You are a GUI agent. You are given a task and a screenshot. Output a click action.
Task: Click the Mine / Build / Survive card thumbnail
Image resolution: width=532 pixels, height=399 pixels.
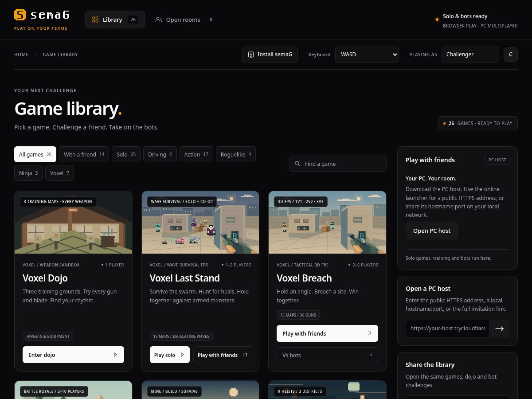pyautogui.click(x=200, y=390)
